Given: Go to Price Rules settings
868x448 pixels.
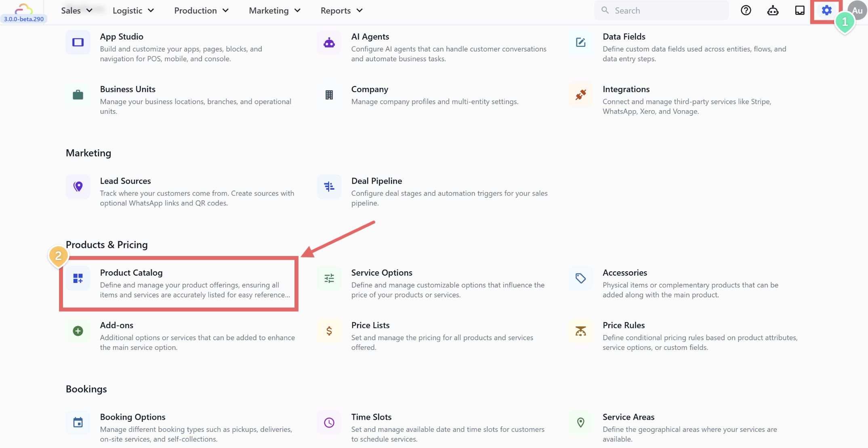Looking at the screenshot, I should 623,325.
